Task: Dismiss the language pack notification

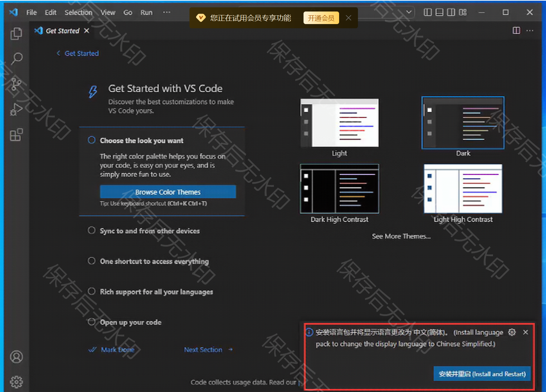Action: coord(525,332)
